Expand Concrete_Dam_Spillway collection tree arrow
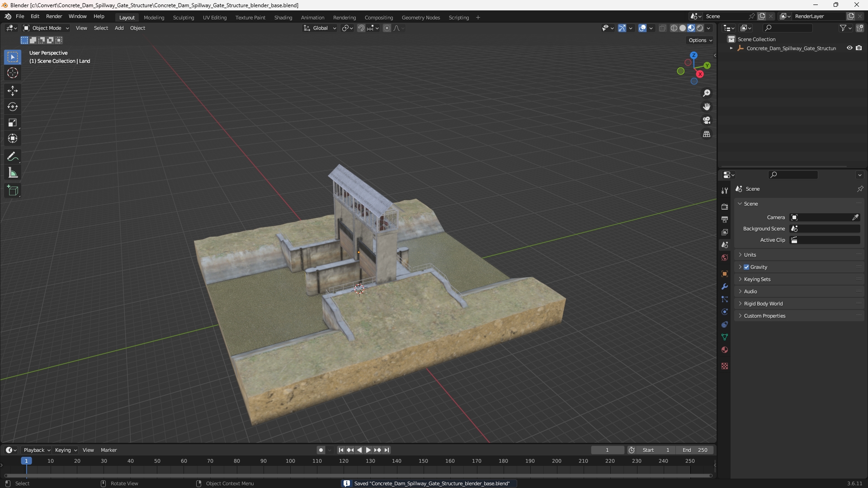This screenshot has height=488, width=868. 731,48
